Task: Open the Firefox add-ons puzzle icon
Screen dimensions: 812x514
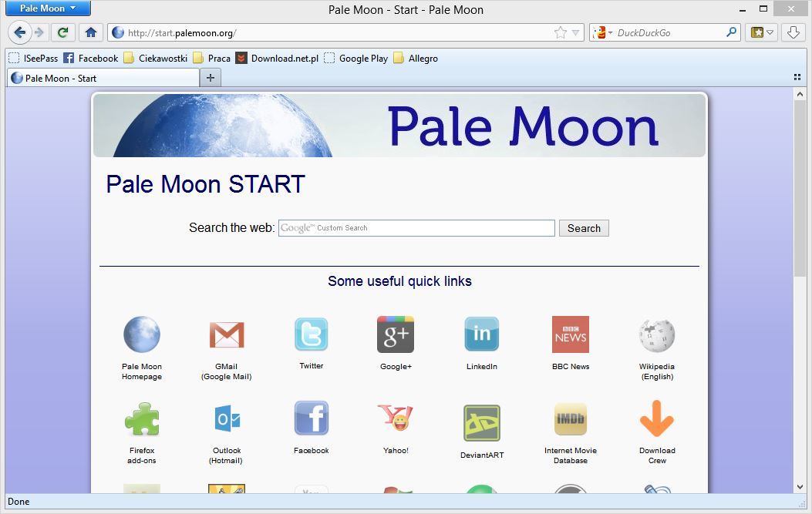Action: [x=142, y=418]
